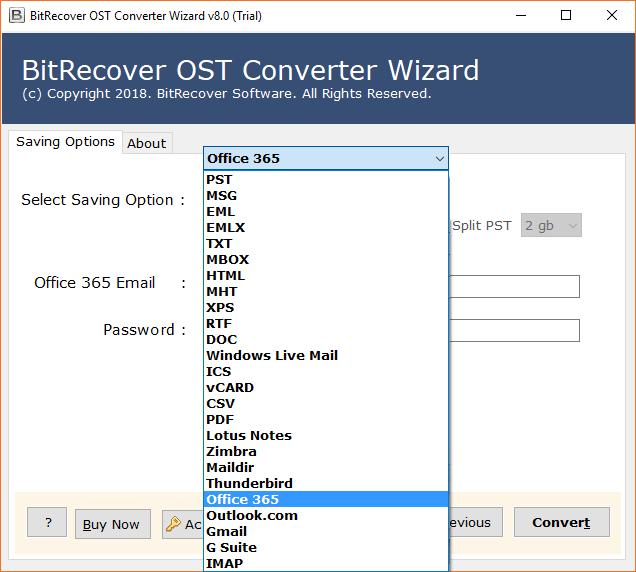Viewport: 636px width, 572px height.
Task: Close the OST Converter Wizard window
Action: (x=612, y=15)
